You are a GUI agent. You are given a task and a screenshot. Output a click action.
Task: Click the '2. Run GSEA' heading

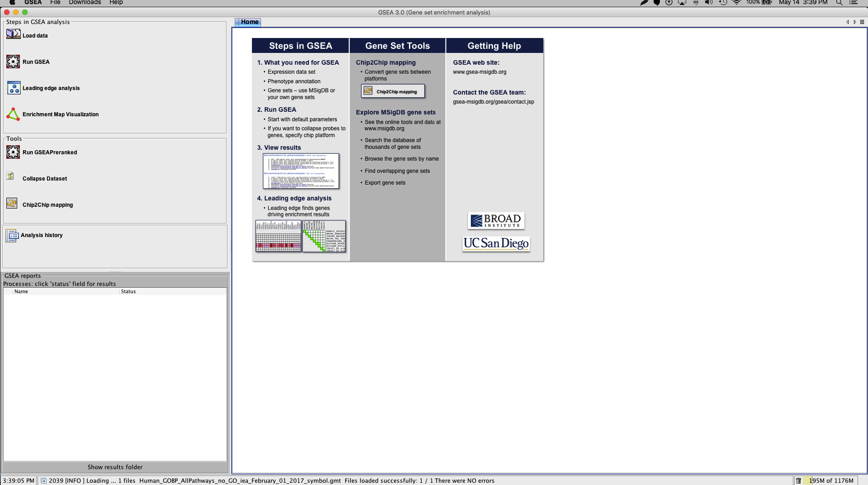point(277,109)
